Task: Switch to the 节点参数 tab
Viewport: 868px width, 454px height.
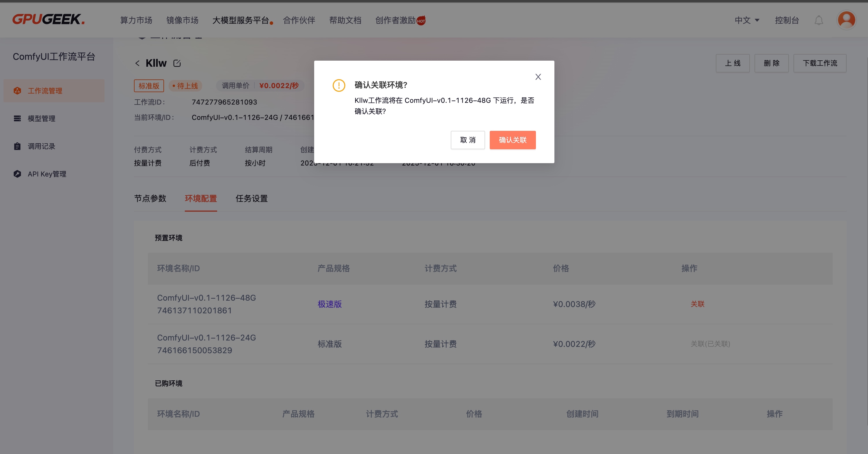Action: pos(150,198)
